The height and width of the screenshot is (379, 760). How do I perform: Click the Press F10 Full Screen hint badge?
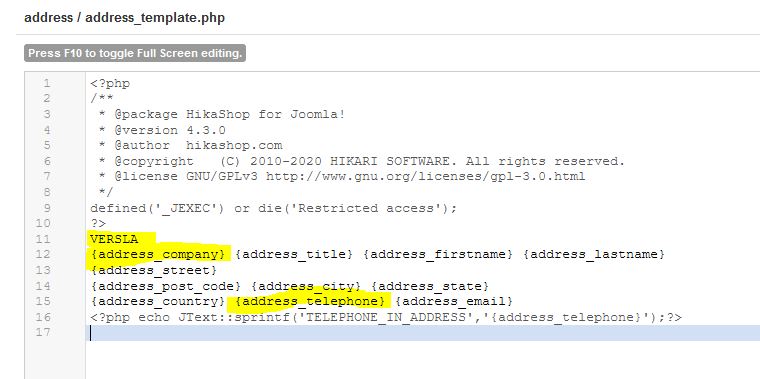pyautogui.click(x=135, y=53)
